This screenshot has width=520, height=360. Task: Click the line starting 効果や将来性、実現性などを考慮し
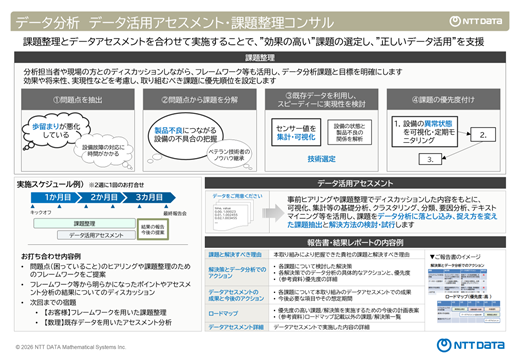150,81
